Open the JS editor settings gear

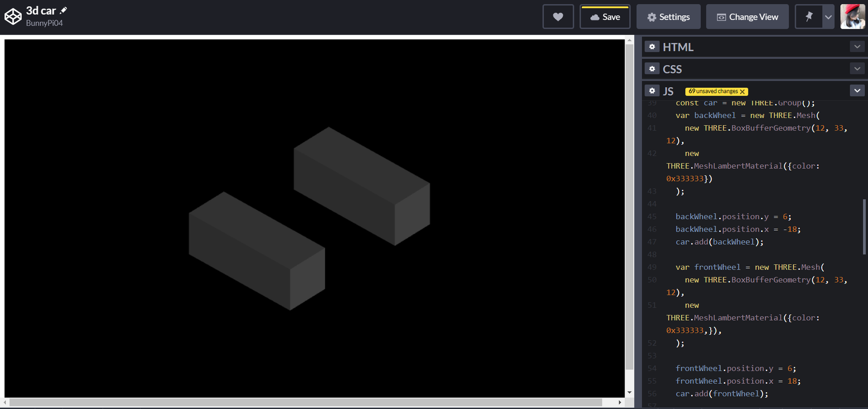(652, 91)
